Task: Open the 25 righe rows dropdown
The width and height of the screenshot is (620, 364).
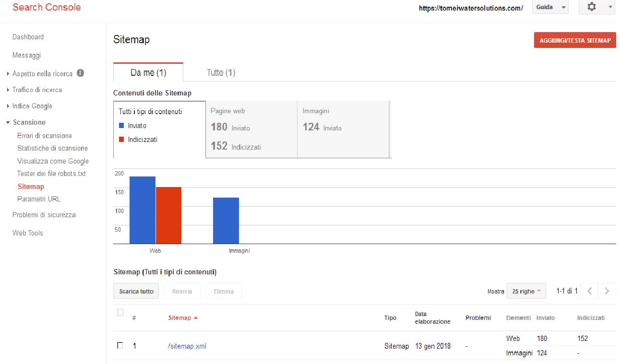Action: pyautogui.click(x=526, y=291)
